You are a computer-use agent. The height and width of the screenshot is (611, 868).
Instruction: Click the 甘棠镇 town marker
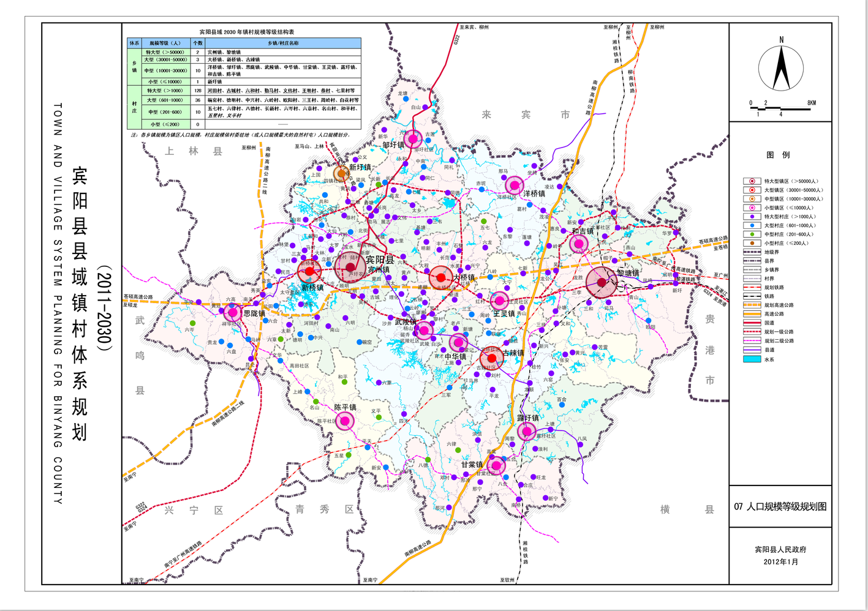[x=496, y=466]
